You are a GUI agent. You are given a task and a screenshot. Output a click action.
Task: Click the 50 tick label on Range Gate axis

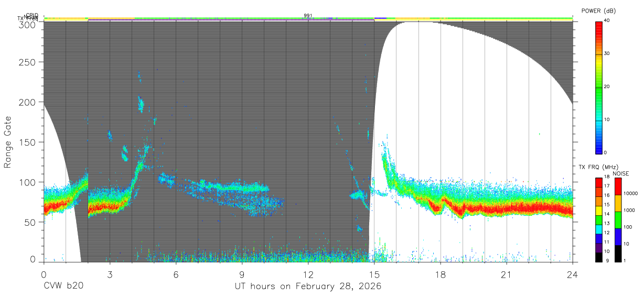[x=30, y=222]
